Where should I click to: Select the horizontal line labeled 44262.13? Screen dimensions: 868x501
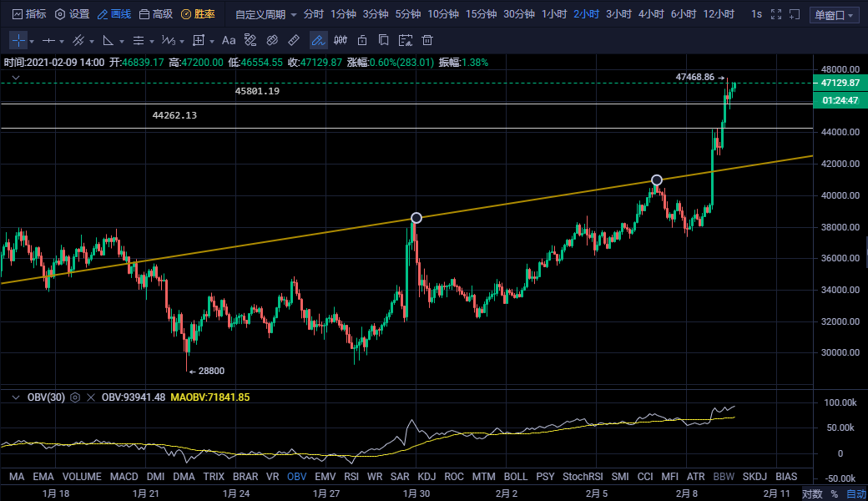[x=407, y=129]
